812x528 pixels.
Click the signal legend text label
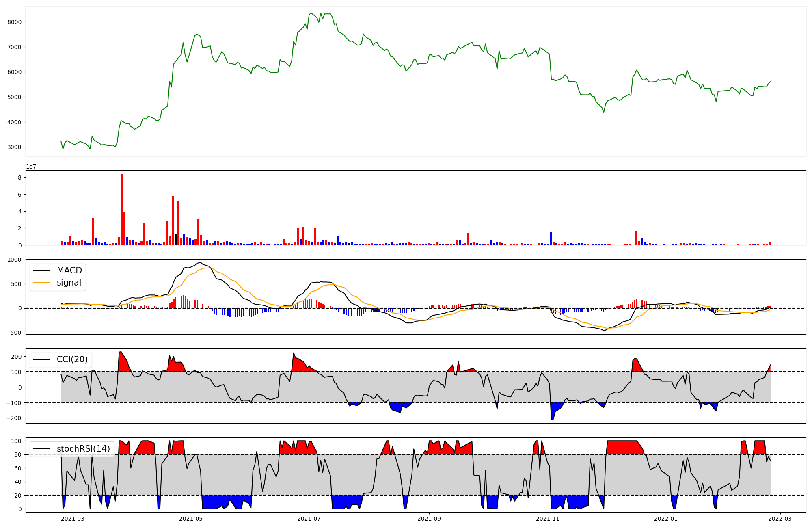coord(69,283)
